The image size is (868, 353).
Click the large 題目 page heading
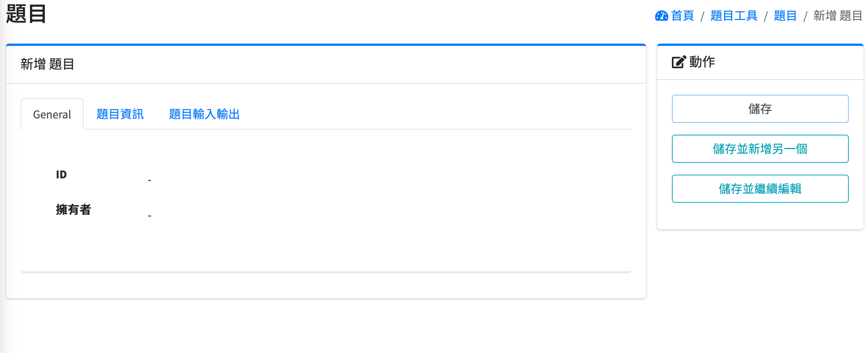(x=26, y=14)
